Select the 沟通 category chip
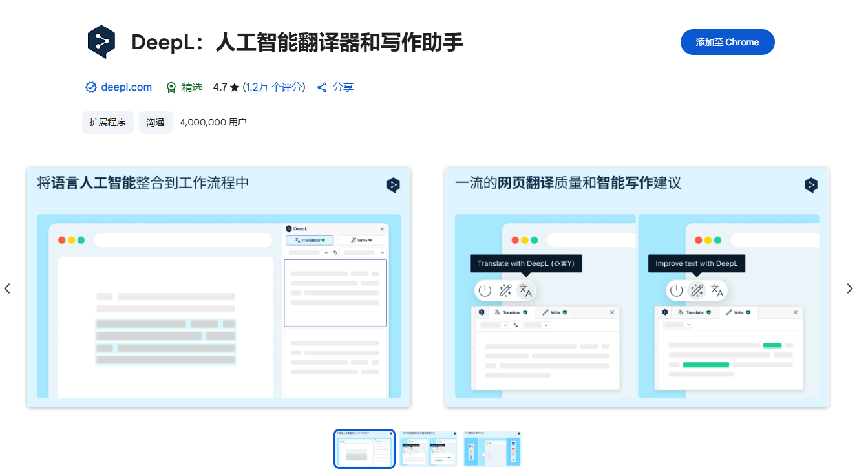Viewport: 868px width, 476px height. pos(156,122)
